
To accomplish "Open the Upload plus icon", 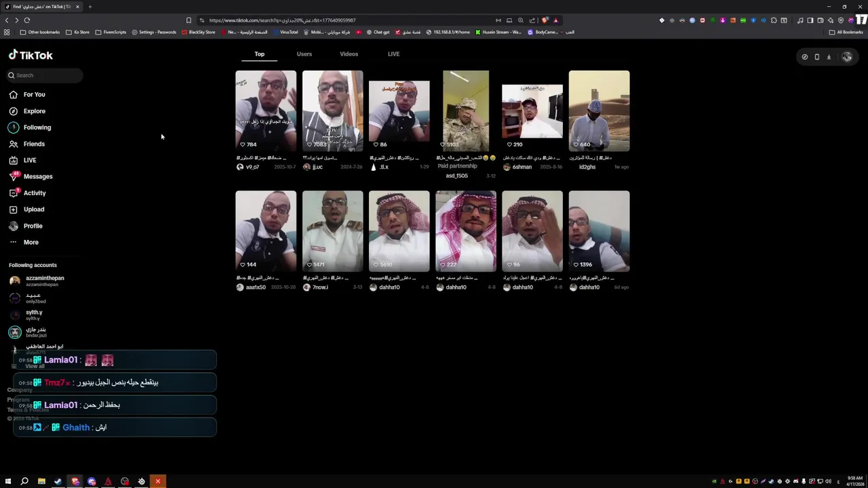I will tap(13, 209).
